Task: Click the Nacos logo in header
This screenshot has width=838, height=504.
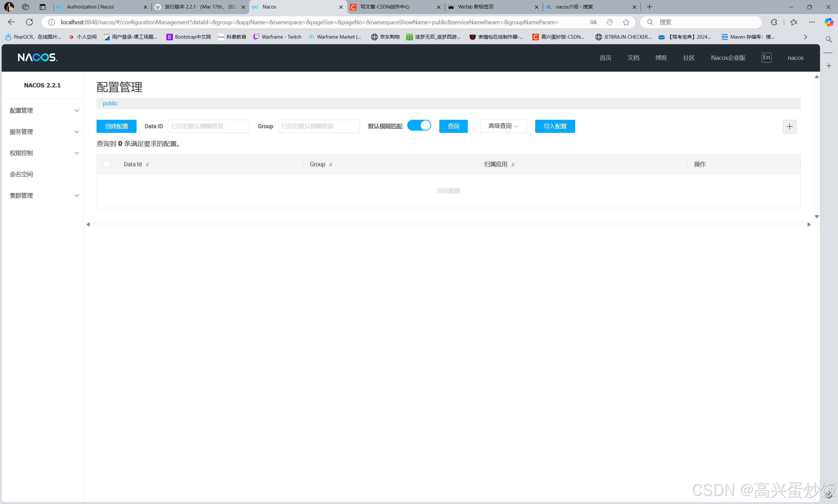Action: [x=37, y=57]
